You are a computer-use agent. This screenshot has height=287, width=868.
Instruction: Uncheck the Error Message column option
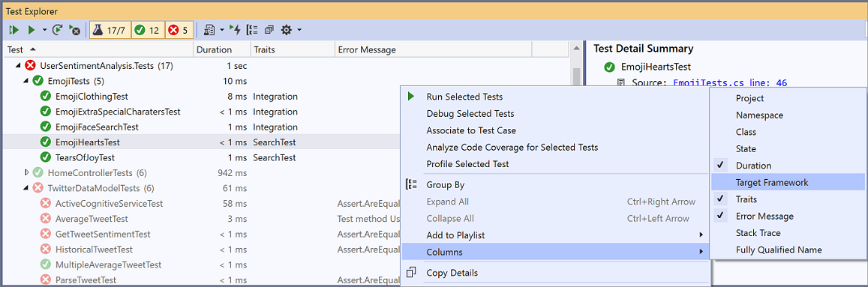point(788,217)
